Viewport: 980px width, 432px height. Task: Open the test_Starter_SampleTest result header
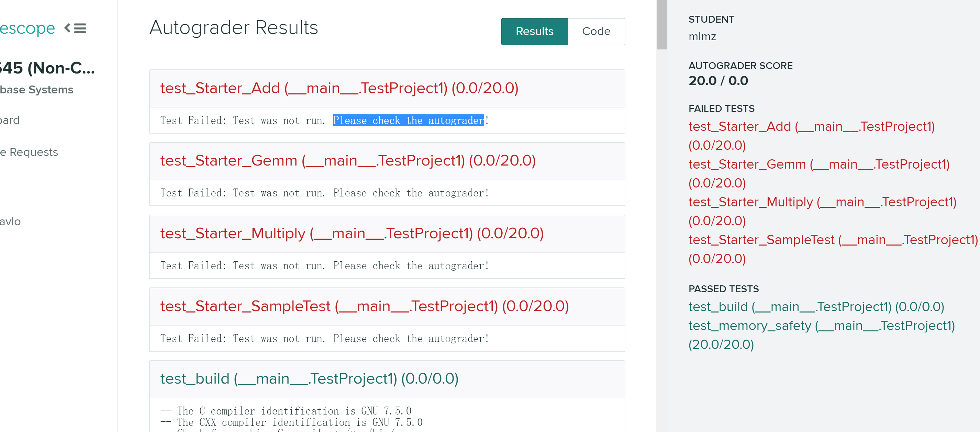(364, 306)
